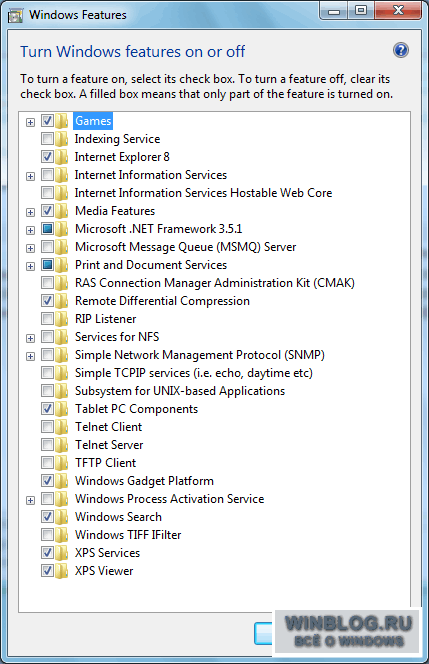Viewport: 429px width, 664px height.
Task: Disable the XPS Services checkbox
Action: pos(47,553)
